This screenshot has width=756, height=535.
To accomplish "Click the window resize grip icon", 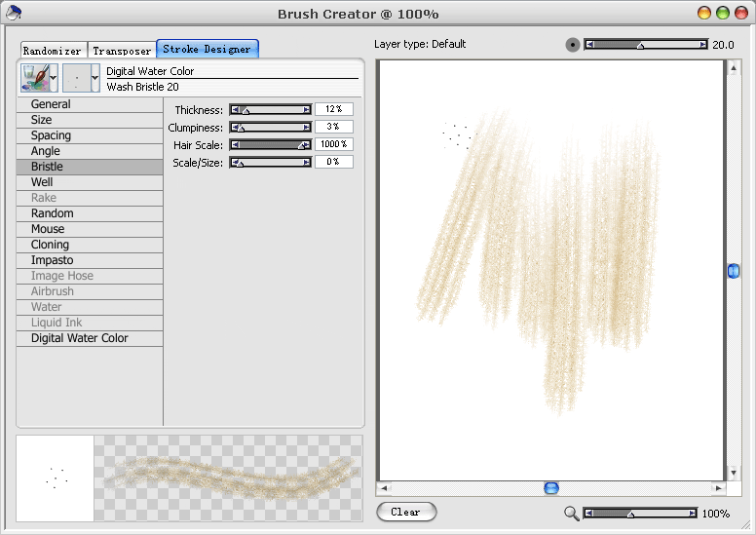I will pyautogui.click(x=746, y=524).
